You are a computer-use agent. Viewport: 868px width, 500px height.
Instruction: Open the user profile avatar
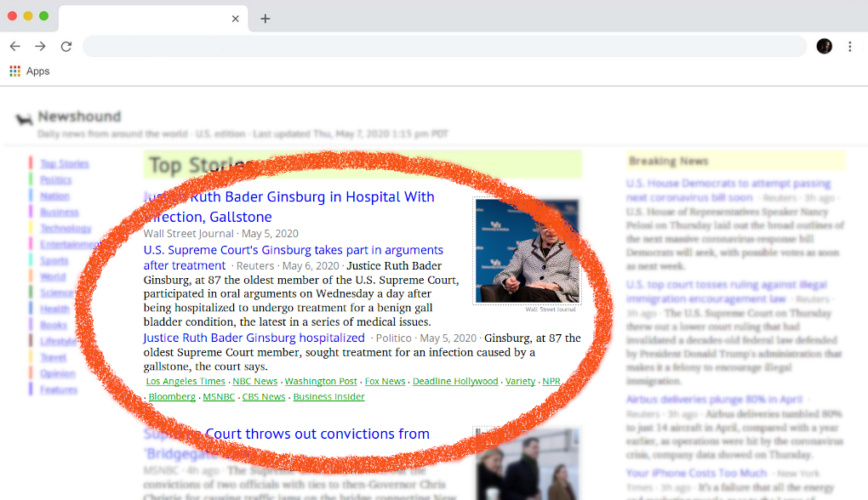click(824, 46)
